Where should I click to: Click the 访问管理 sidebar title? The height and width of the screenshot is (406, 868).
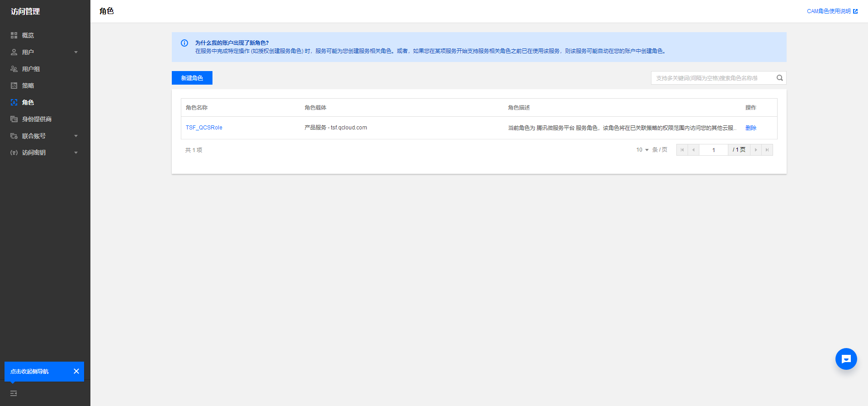[x=25, y=11]
